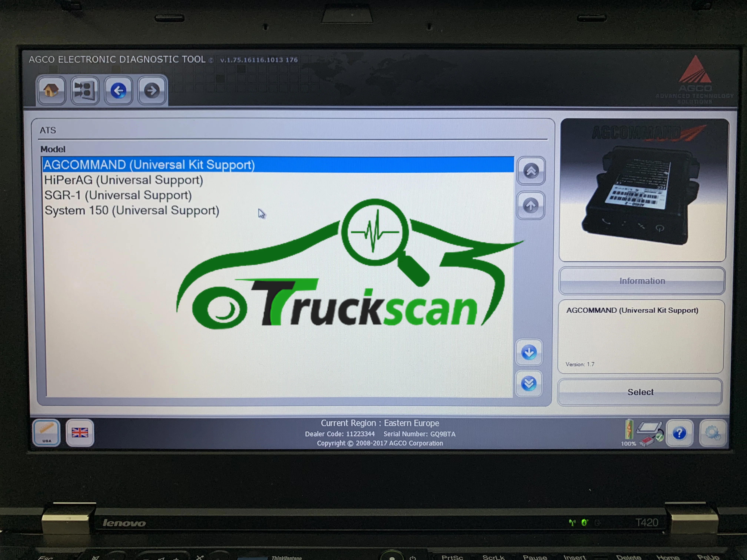Open the machine connection diagram icon
The height and width of the screenshot is (560, 747).
[85, 91]
